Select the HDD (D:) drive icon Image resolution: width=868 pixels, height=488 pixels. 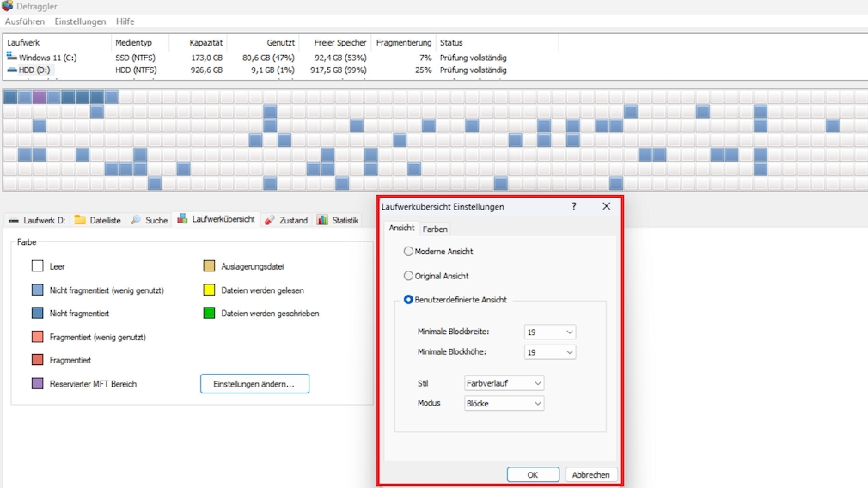(12, 70)
